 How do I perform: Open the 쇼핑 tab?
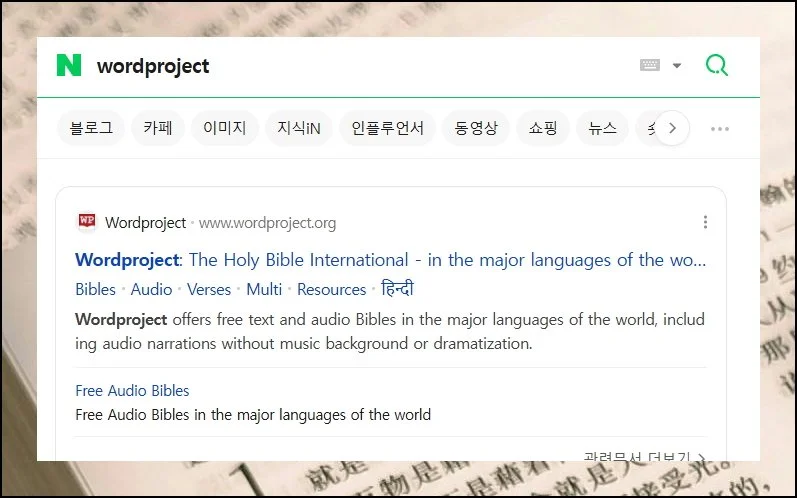point(543,128)
